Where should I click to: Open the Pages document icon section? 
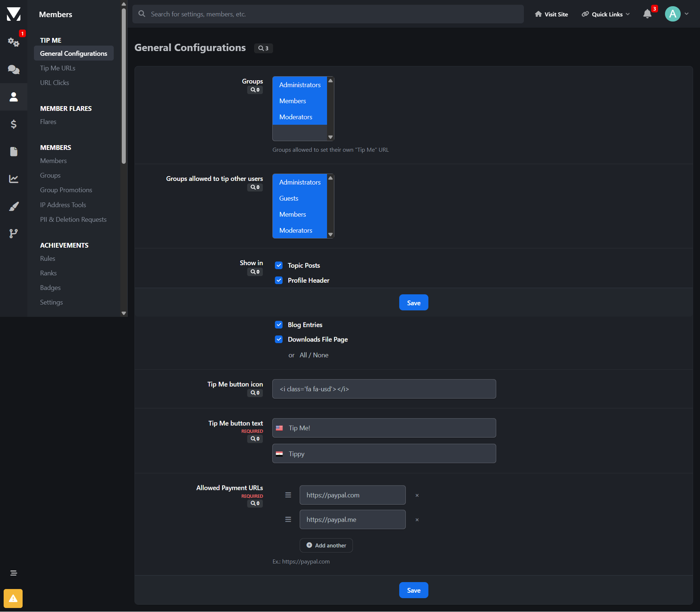[x=13, y=151]
